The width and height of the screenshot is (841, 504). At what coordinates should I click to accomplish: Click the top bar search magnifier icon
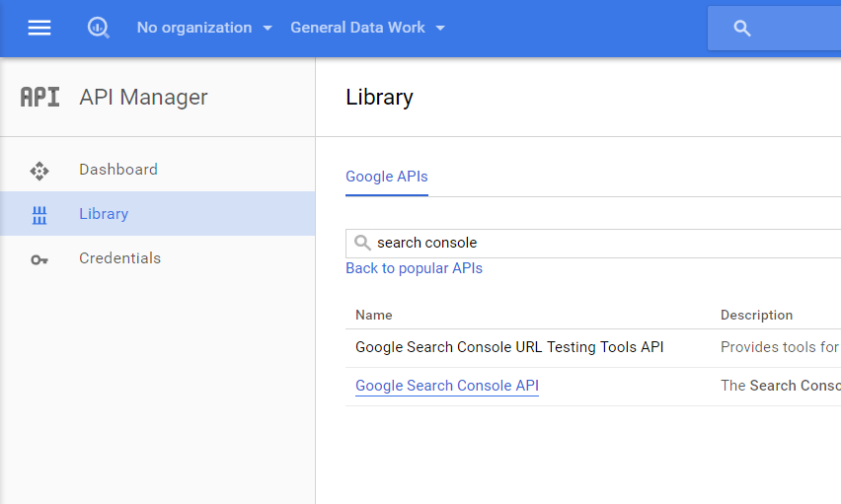[x=743, y=29]
